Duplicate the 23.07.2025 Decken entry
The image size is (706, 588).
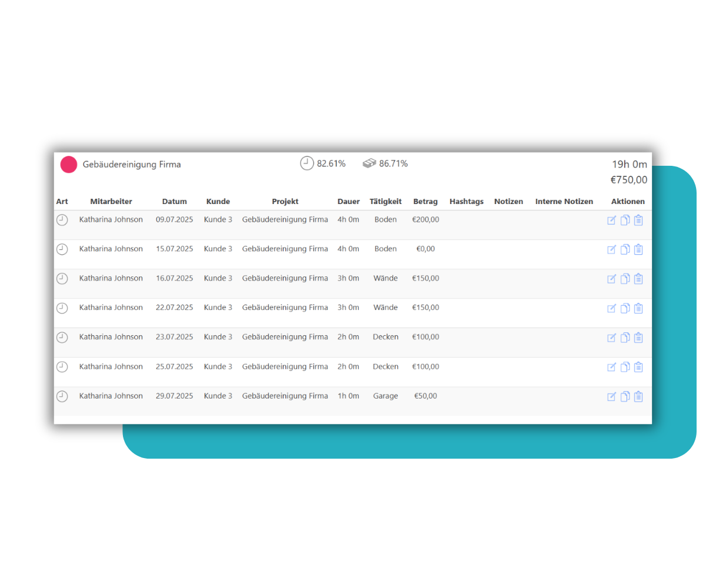[625, 338]
